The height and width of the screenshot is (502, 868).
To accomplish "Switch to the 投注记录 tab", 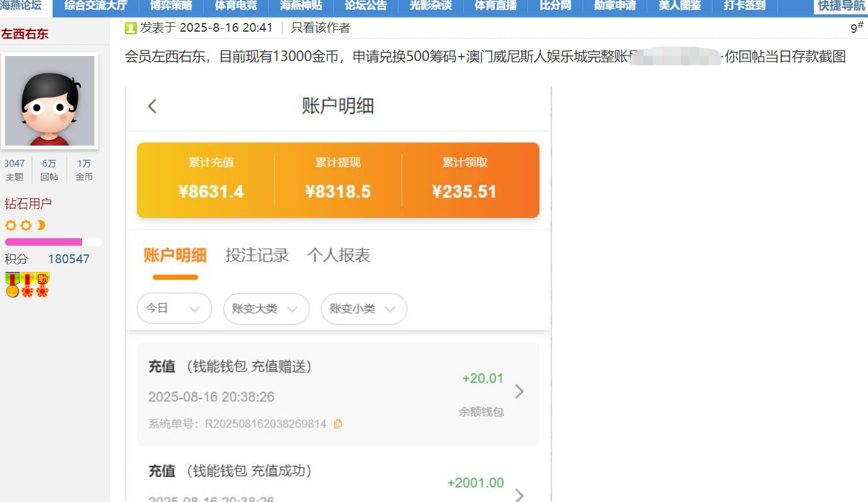I will (x=257, y=254).
